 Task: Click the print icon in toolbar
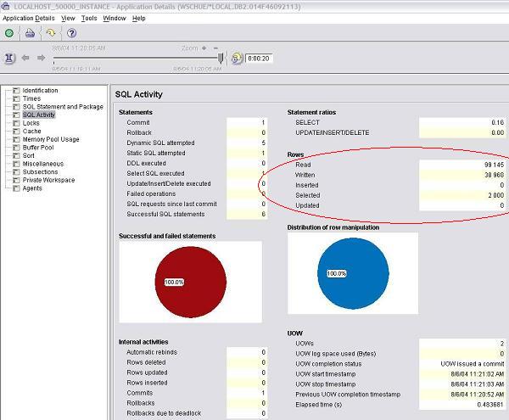click(31, 33)
